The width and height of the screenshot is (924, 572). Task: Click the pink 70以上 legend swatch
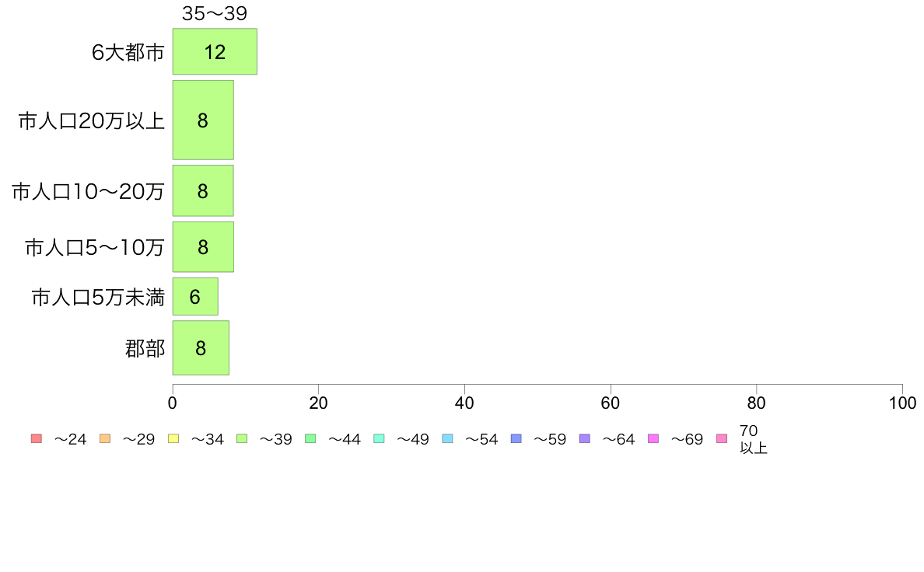pos(722,438)
